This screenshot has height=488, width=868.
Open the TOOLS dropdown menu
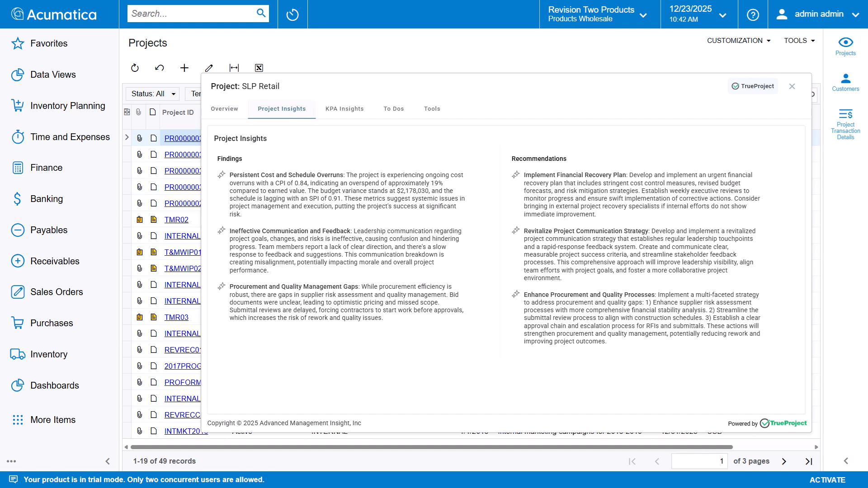pos(798,40)
